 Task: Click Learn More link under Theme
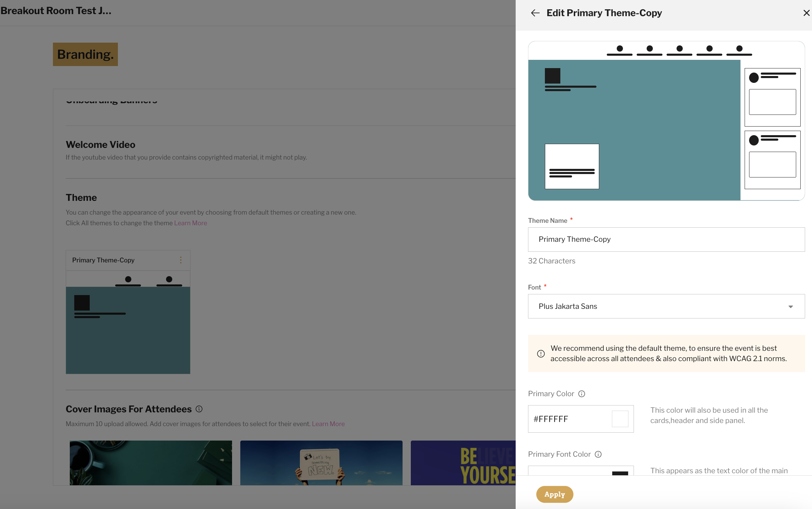click(190, 223)
